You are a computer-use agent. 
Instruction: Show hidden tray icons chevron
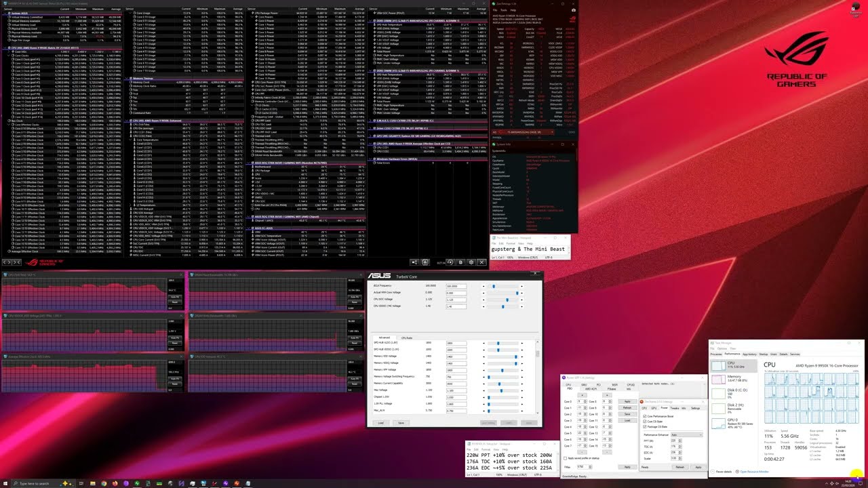[x=827, y=483]
